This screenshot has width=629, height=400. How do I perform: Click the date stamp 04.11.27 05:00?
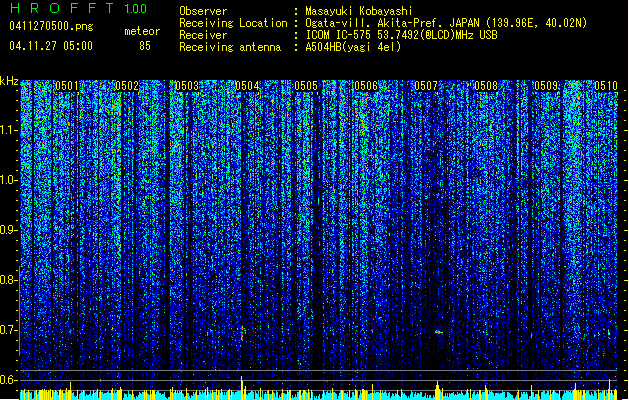click(x=51, y=46)
